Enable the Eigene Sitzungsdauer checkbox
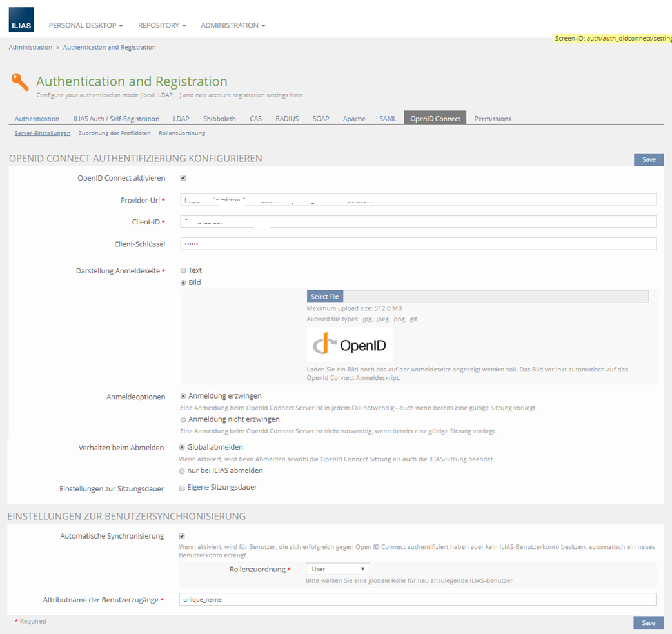The image size is (672, 634). click(x=183, y=488)
